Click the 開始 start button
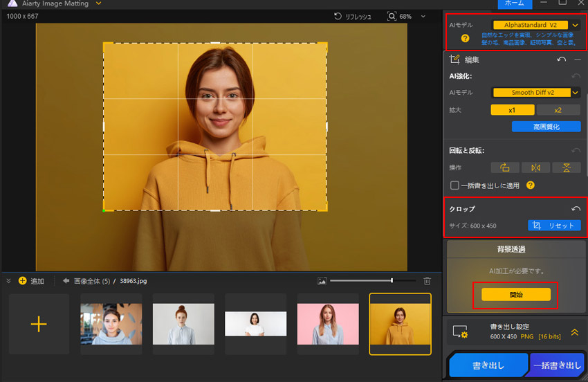This screenshot has height=382, width=588. coord(516,295)
